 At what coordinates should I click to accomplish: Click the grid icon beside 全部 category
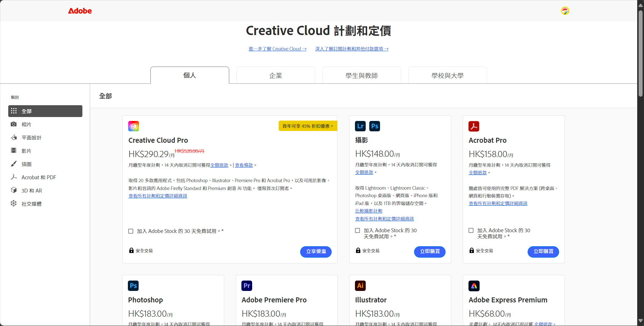pyautogui.click(x=14, y=111)
